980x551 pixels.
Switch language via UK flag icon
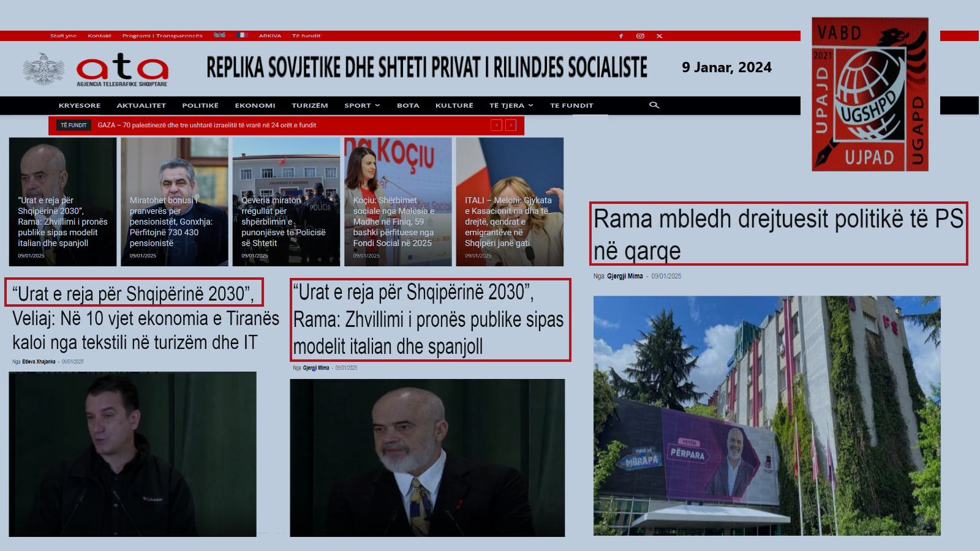[x=219, y=36]
